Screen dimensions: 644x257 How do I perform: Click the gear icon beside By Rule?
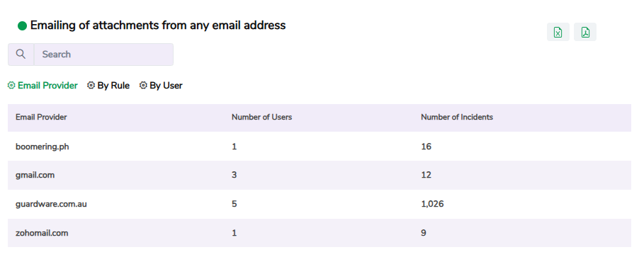[x=91, y=86]
